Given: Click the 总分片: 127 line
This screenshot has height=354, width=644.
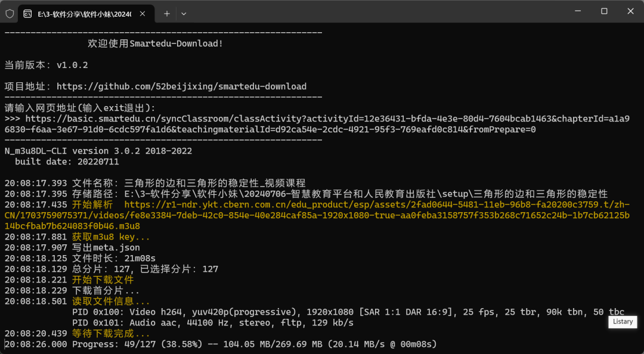Looking at the screenshot, I should (112, 269).
